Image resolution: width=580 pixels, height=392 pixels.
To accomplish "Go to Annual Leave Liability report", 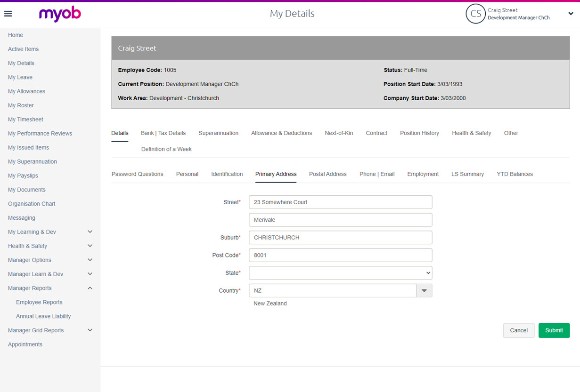I will (43, 316).
